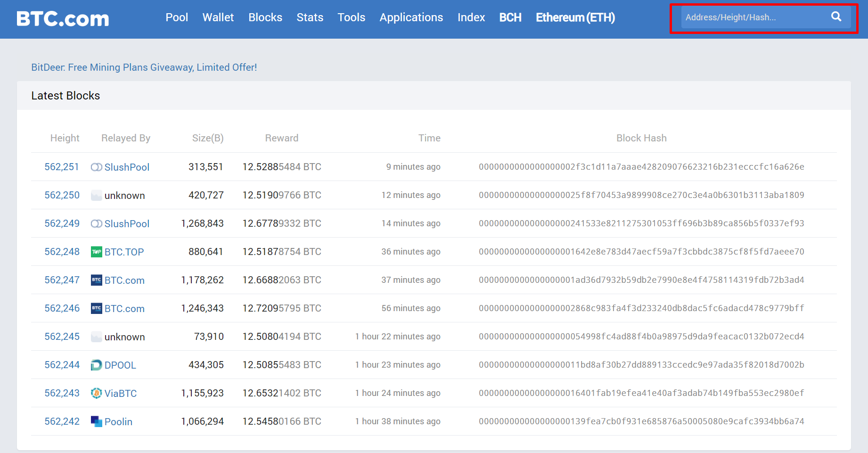Click block hash ending in 0337ef93
The height and width of the screenshot is (453, 868).
click(641, 223)
